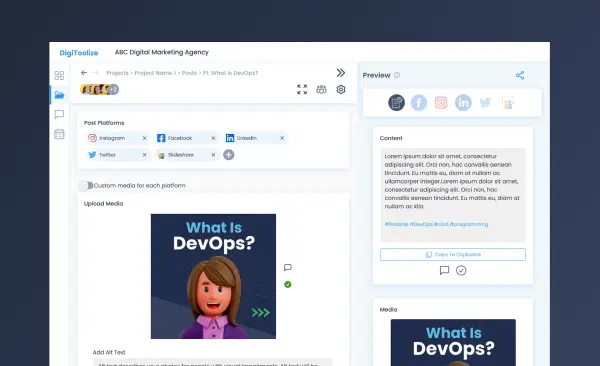This screenshot has height=366, width=600.
Task: Click ABC Digital Marketing Agency title
Action: point(162,52)
